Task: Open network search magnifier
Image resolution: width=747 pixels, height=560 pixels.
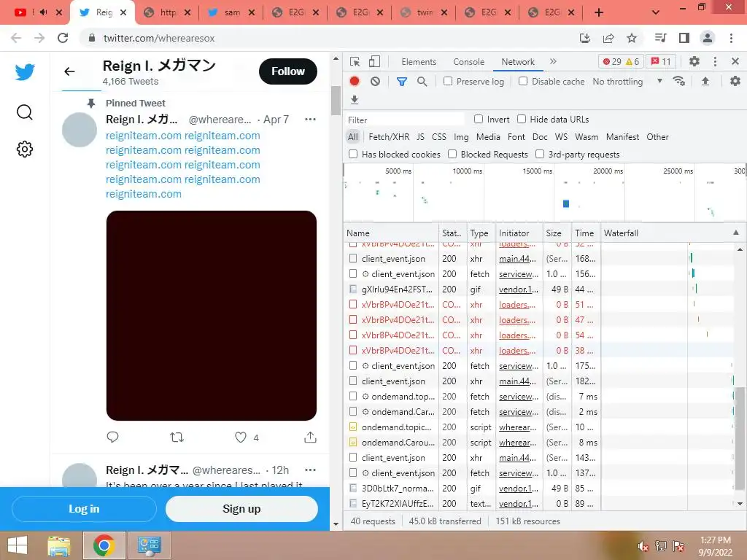Action: point(422,82)
